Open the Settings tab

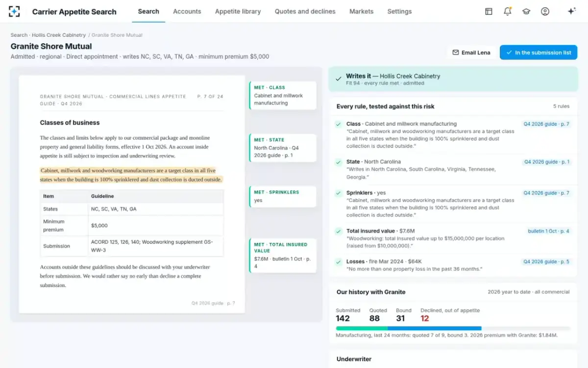[x=399, y=11]
